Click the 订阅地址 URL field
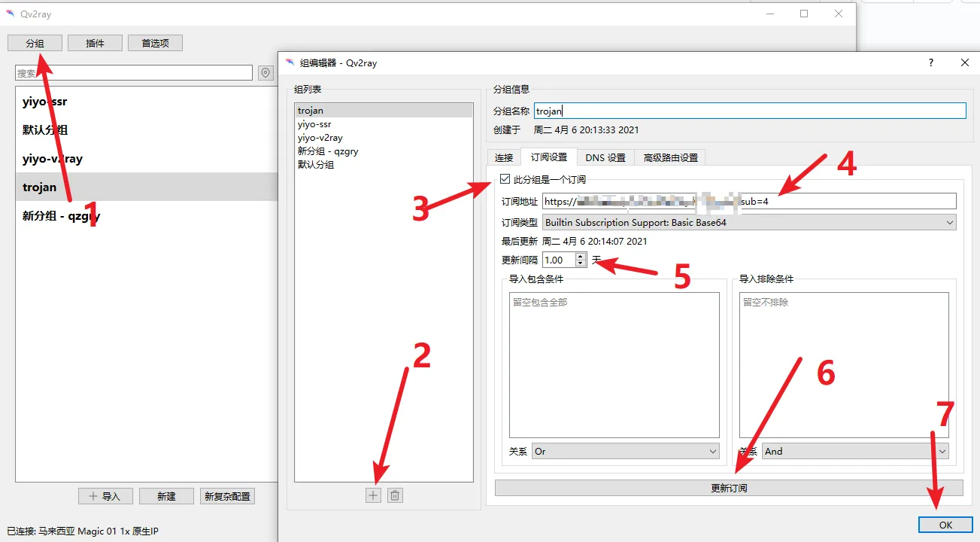980x542 pixels. click(749, 201)
